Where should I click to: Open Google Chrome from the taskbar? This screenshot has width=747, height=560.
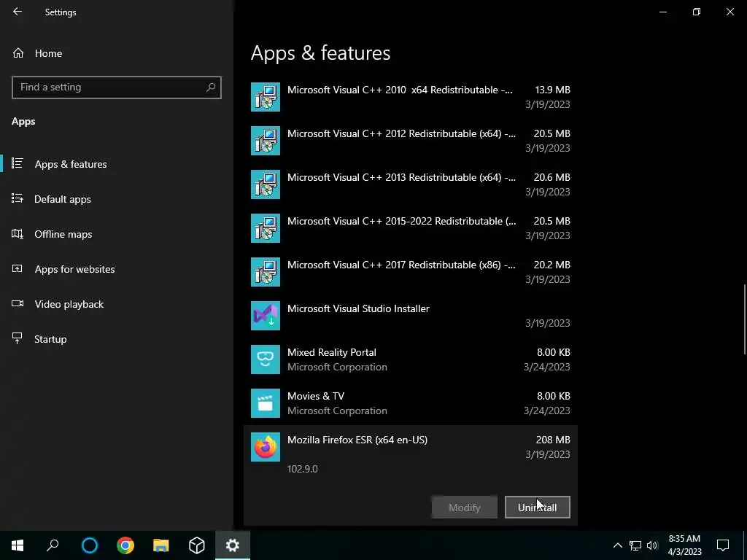[x=125, y=545]
